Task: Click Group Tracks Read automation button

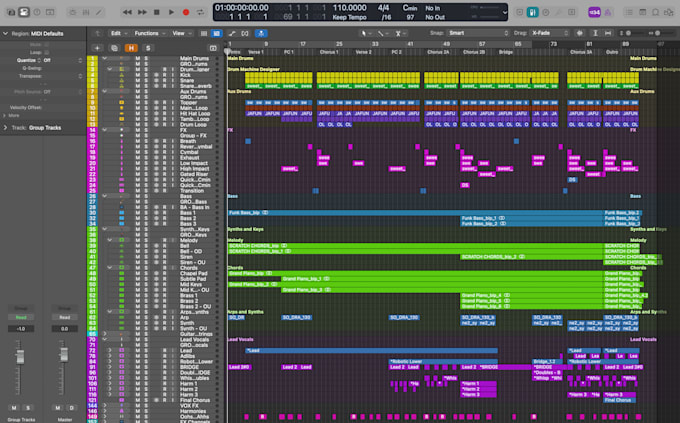Action: 21,318
